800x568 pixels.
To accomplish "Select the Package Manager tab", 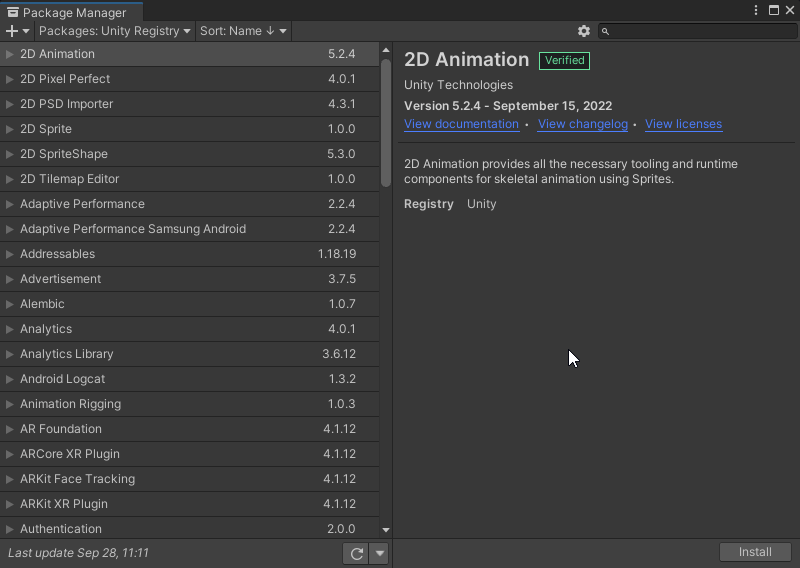I will [71, 12].
